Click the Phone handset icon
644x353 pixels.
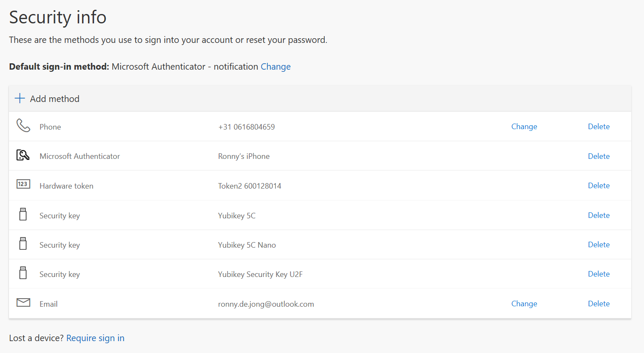point(23,126)
